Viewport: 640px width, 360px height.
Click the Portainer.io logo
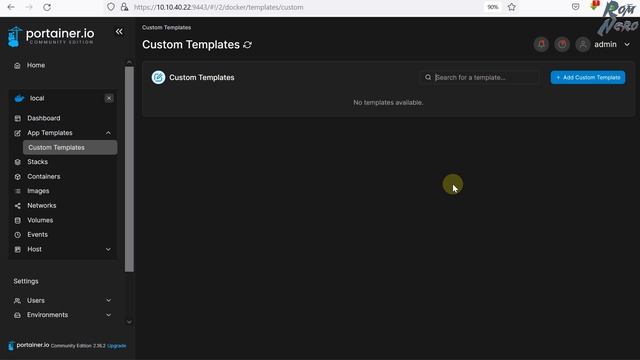[x=51, y=36]
